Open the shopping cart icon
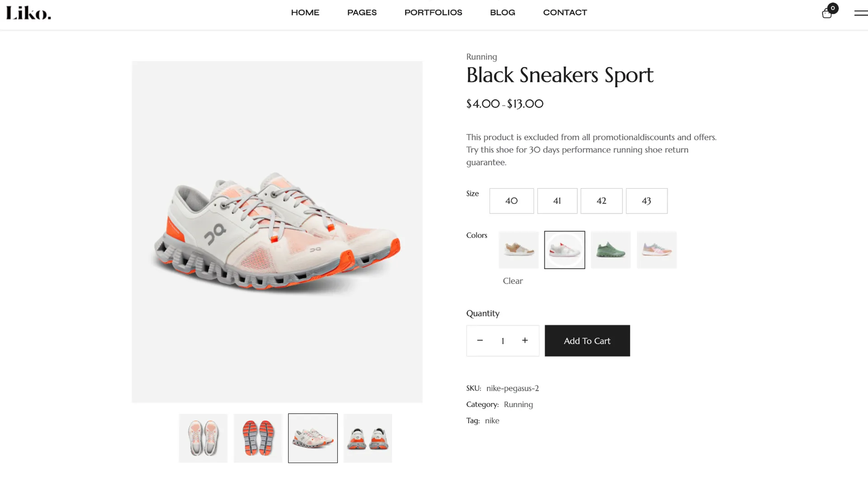Screen dimensions: 868x502 (827, 13)
